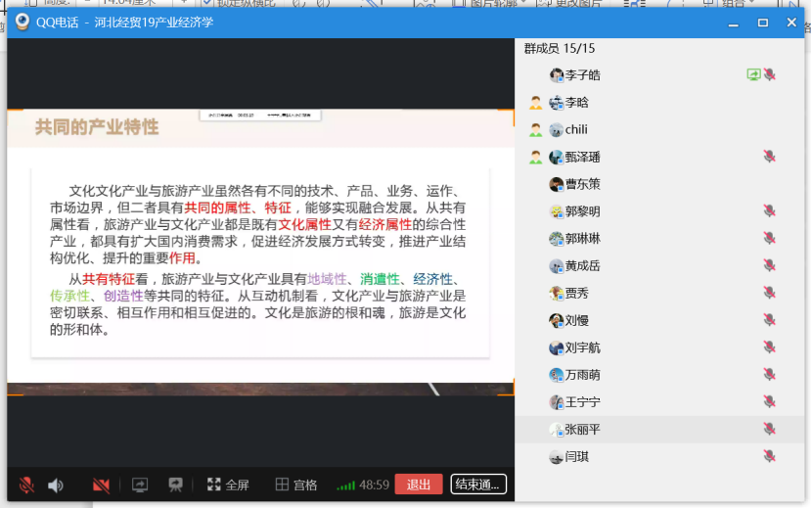Click the shared slide titled 共同的产业特性
This screenshot has width=812, height=509.
click(x=260, y=245)
